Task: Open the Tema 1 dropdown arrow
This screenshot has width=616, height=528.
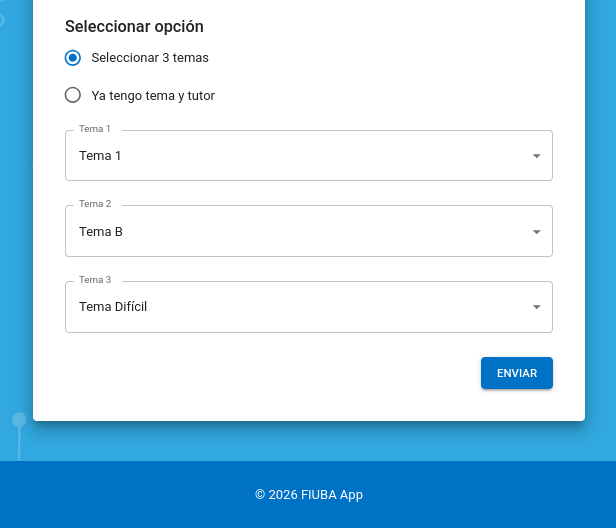Action: [x=536, y=156]
